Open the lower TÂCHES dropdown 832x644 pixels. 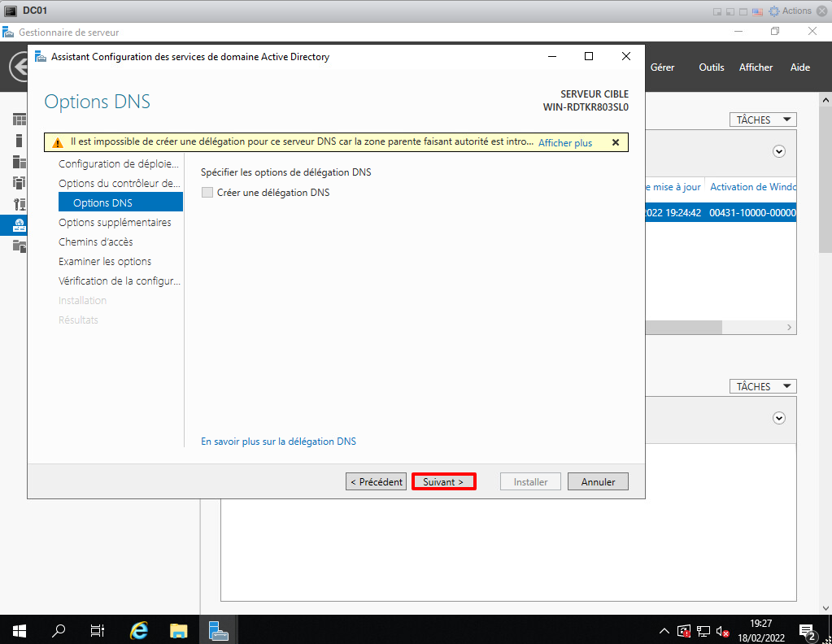(x=762, y=386)
